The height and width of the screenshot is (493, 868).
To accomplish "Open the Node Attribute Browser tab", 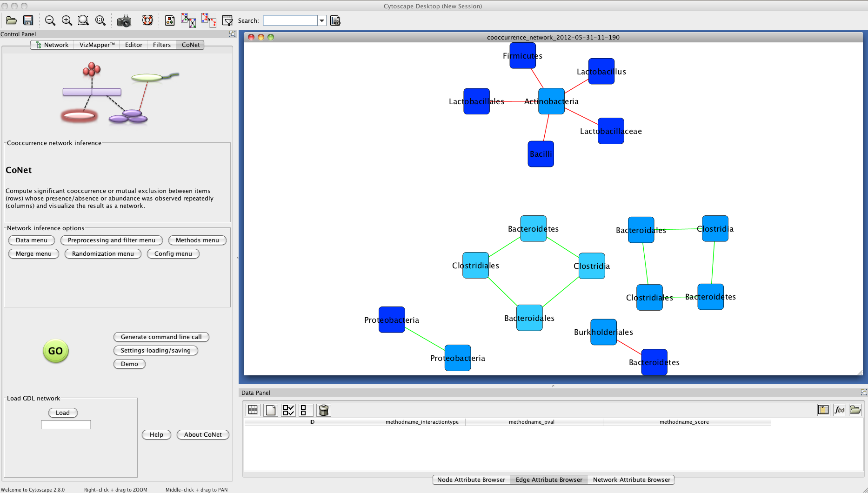I will [471, 480].
